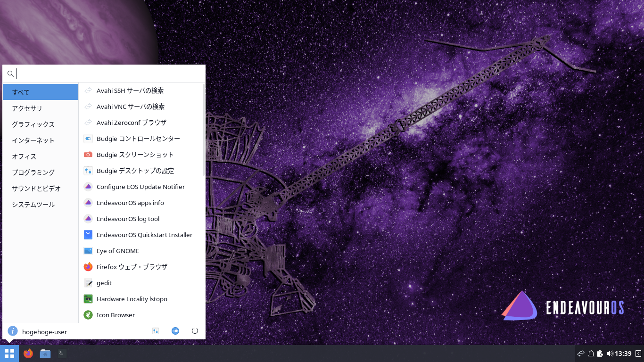Click "gedit" text label
The width and height of the screenshot is (644, 362).
(x=104, y=283)
